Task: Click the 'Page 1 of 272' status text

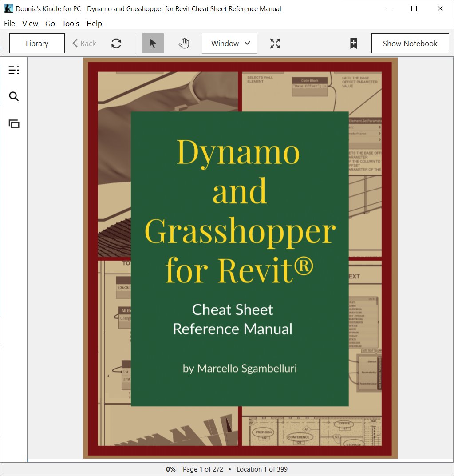Action: tap(203, 469)
